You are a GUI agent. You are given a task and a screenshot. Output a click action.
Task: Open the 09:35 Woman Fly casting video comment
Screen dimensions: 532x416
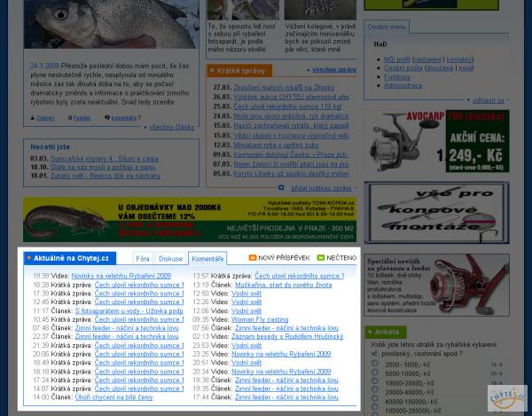(x=260, y=319)
